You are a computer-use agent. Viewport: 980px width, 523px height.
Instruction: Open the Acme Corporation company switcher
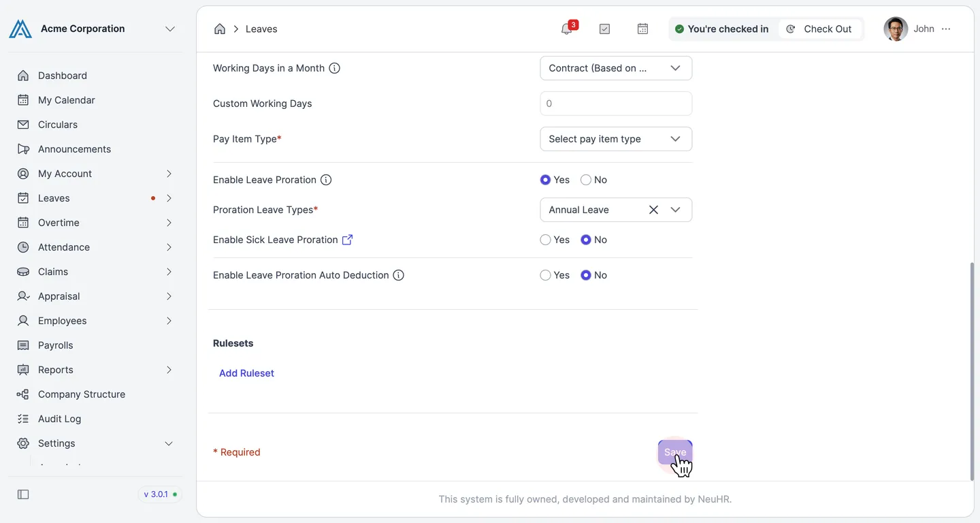pyautogui.click(x=170, y=29)
